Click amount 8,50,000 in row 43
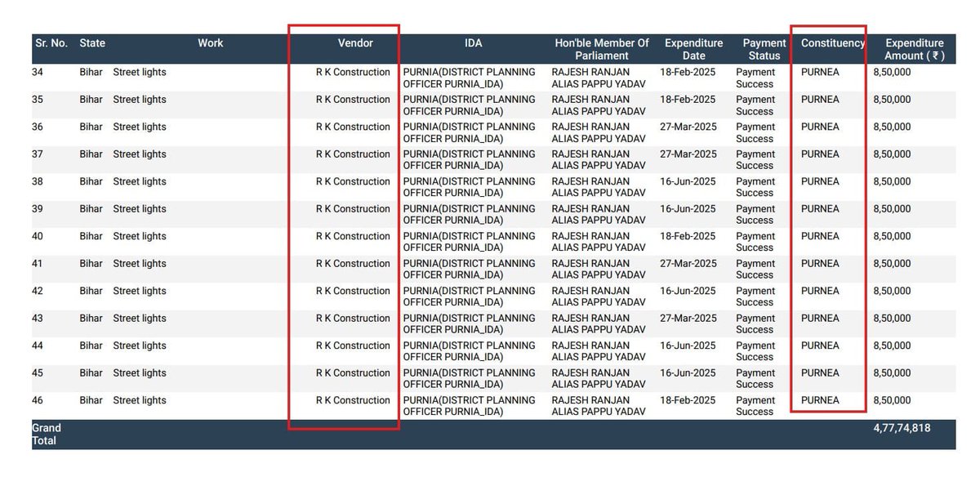 [x=892, y=319]
